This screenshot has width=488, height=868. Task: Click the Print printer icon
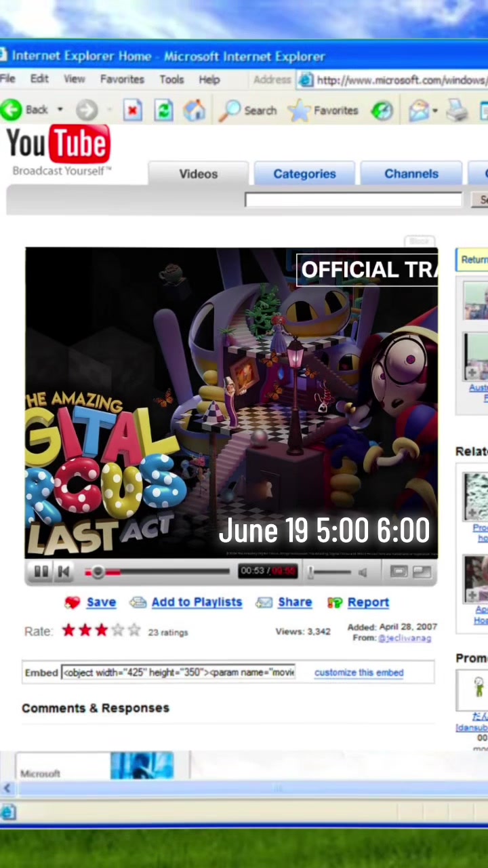tap(457, 110)
